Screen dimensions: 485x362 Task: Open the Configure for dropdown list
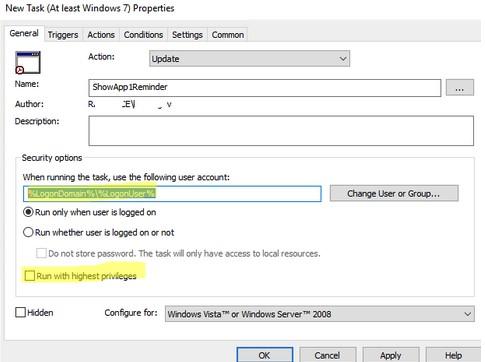319,314
